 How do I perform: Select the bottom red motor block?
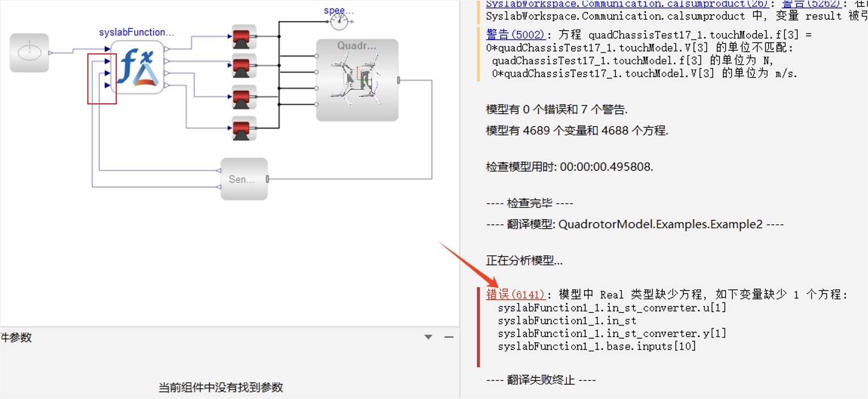[x=244, y=128]
